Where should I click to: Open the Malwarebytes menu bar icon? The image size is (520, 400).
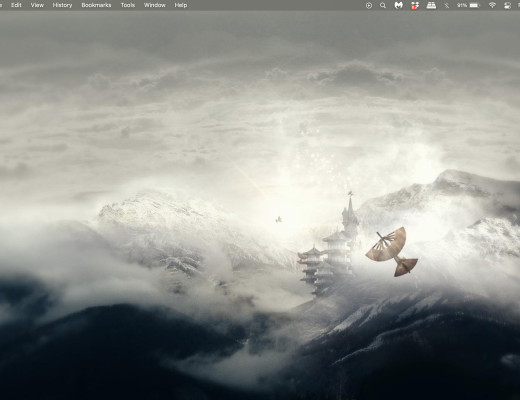point(399,5)
